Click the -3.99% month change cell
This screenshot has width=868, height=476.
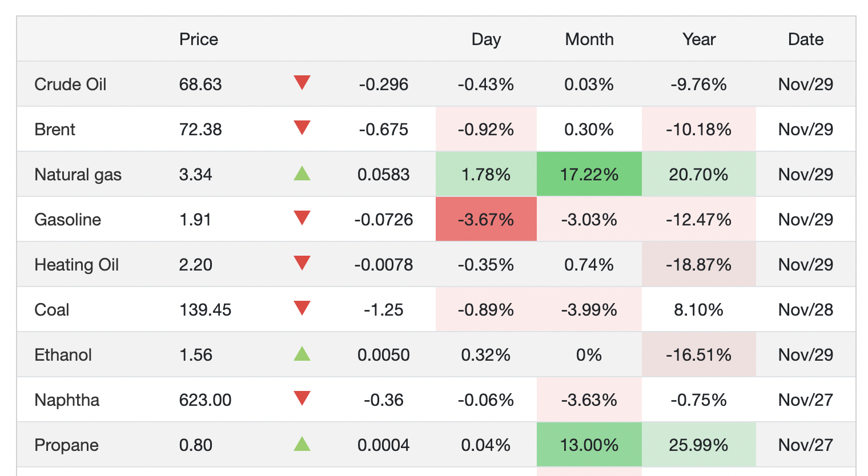(589, 310)
